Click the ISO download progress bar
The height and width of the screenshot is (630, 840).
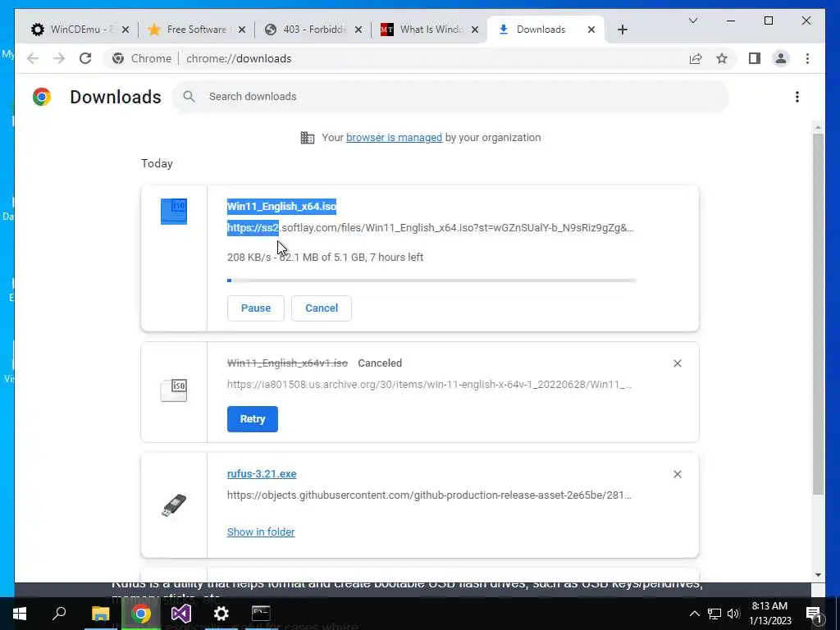click(x=431, y=281)
